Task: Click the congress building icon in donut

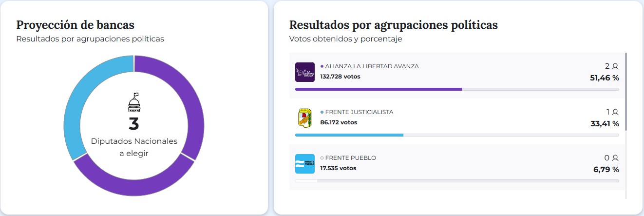Action: 134,103
